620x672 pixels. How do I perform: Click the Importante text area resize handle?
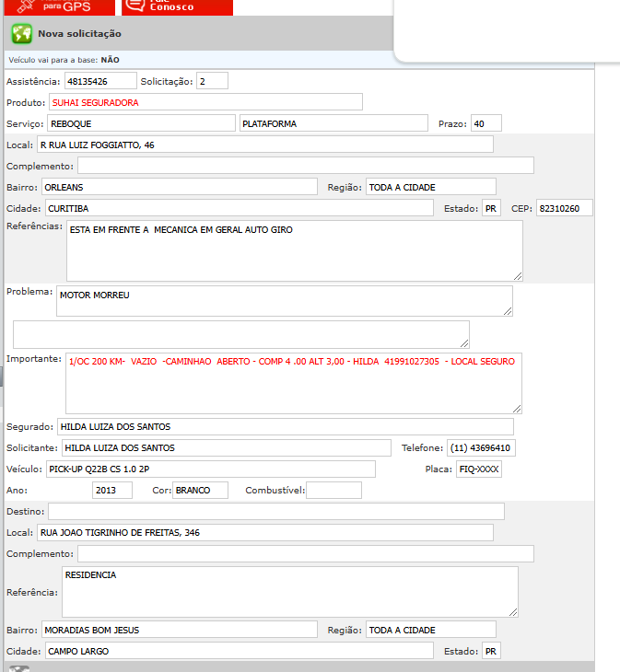[517, 409]
